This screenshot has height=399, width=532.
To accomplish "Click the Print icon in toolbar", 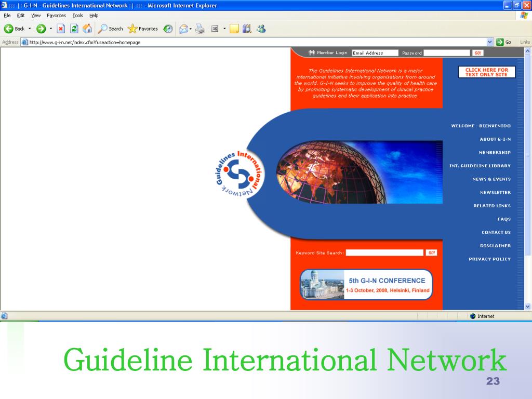I will click(200, 29).
